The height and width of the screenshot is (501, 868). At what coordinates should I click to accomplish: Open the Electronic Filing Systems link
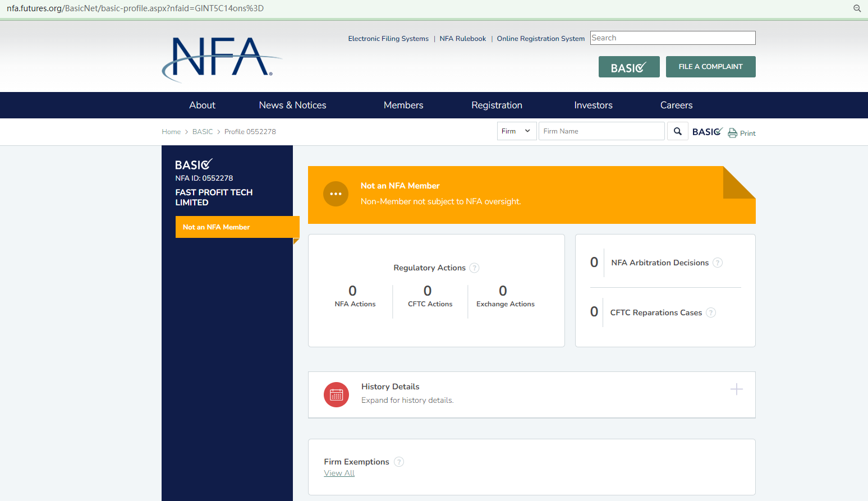pos(388,39)
